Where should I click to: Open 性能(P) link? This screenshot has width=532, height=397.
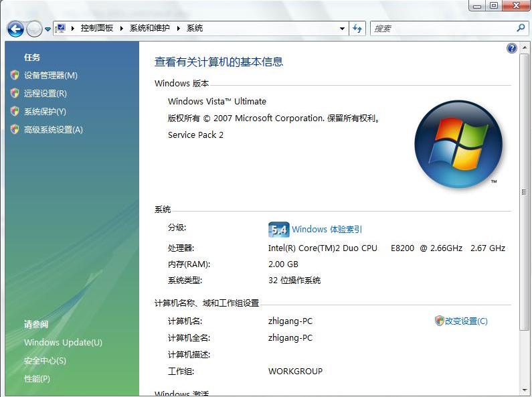(x=37, y=379)
